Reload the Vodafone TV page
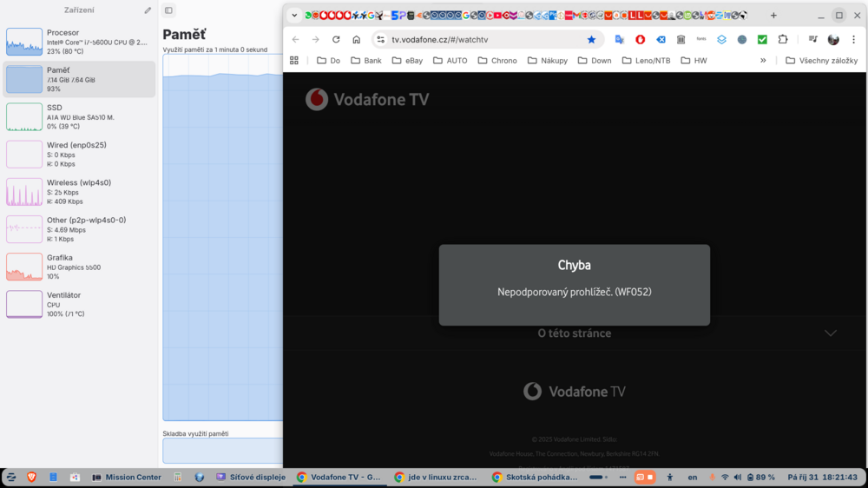The height and width of the screenshot is (488, 868). coord(336,40)
